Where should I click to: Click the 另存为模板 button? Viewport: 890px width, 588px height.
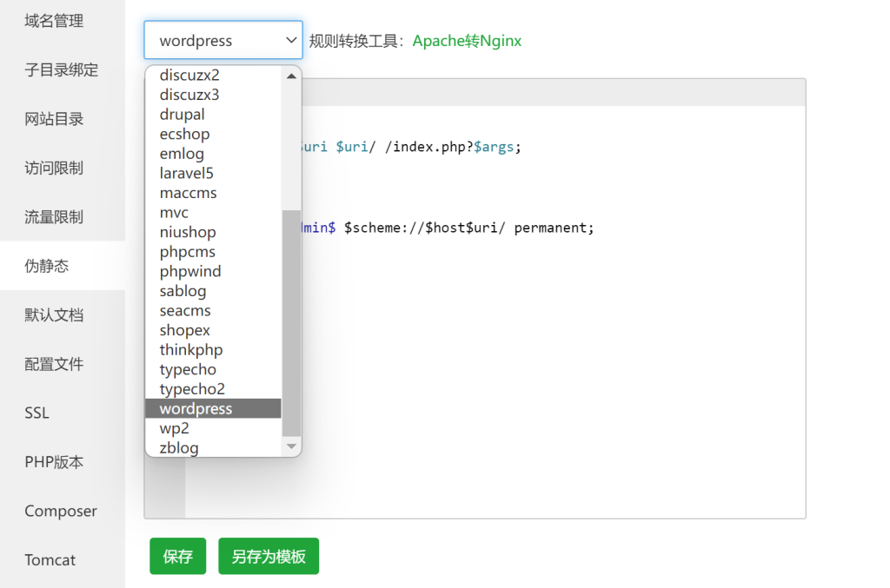coord(269,557)
